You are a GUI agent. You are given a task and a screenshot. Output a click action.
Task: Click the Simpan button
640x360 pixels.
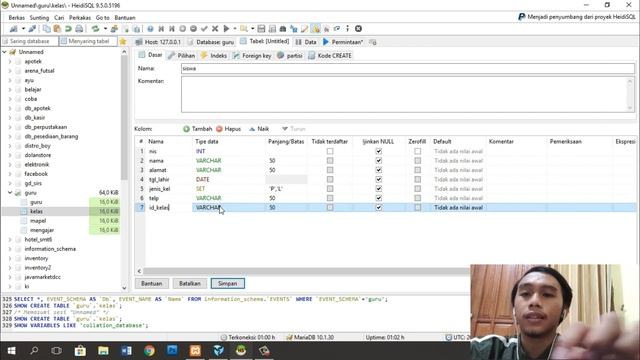tap(227, 283)
